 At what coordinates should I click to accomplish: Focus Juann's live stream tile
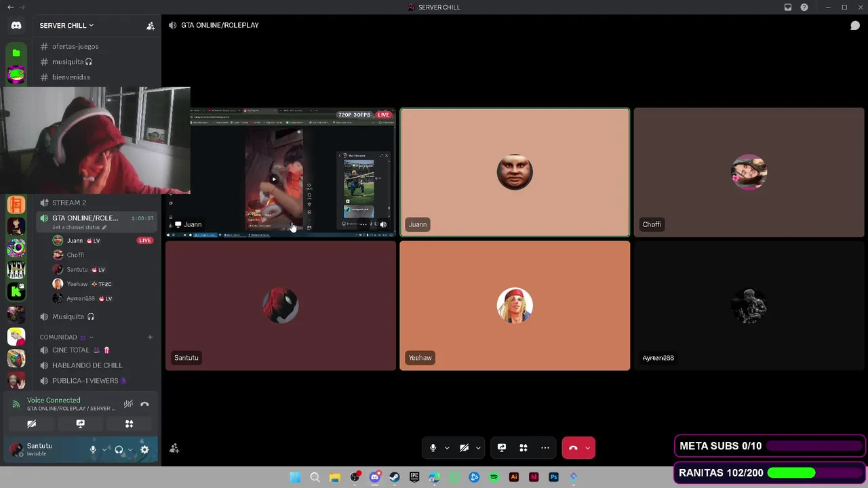click(x=281, y=172)
